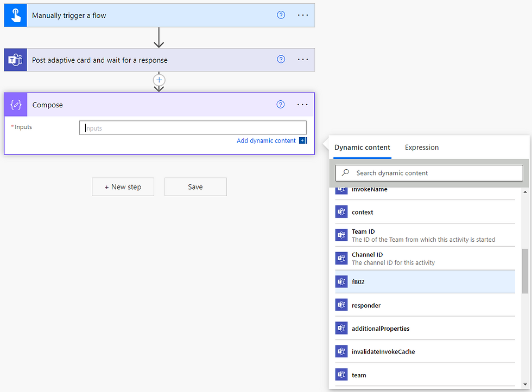Click the Teams icon beside responder
Image resolution: width=532 pixels, height=392 pixels.
[341, 305]
